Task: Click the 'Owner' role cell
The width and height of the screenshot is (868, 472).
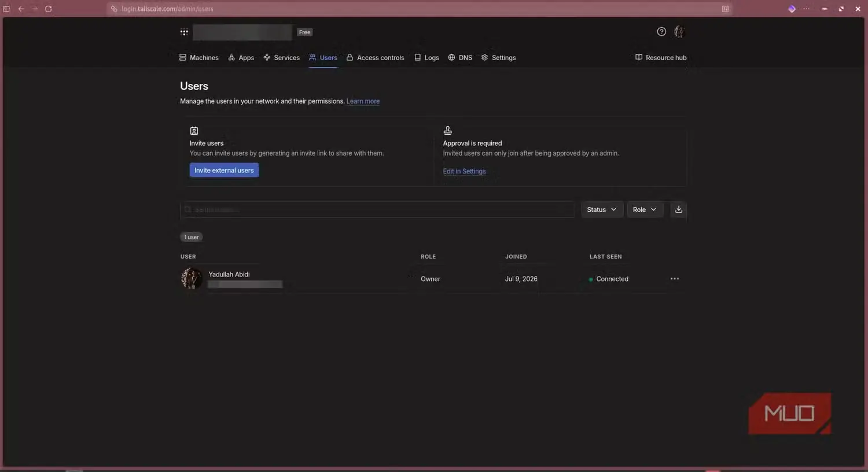Action: click(x=431, y=279)
